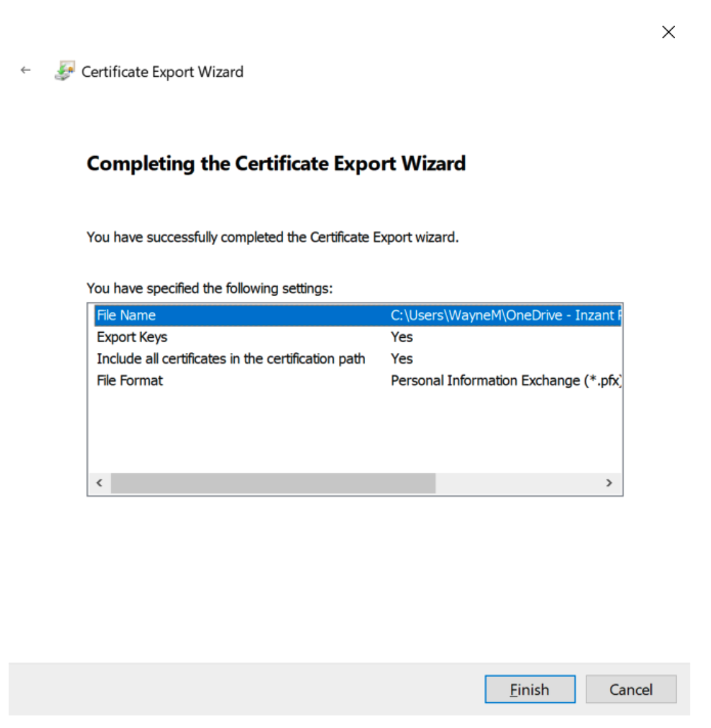Click the left scroll arrow in settings list
The height and width of the screenshot is (728, 711).
(x=99, y=483)
